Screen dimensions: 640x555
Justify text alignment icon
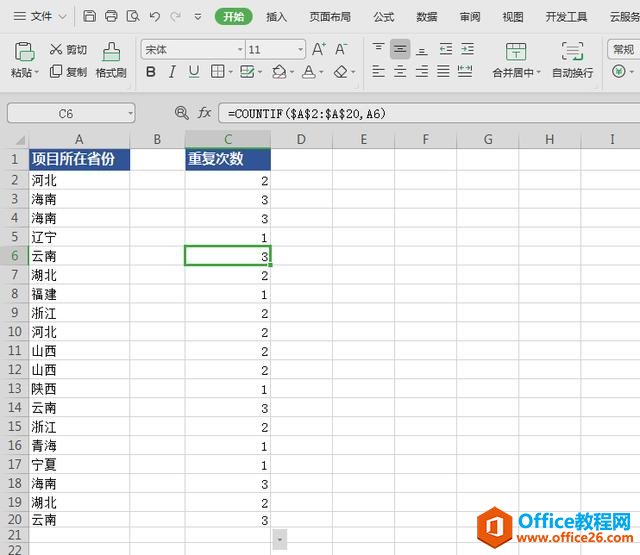[443, 72]
